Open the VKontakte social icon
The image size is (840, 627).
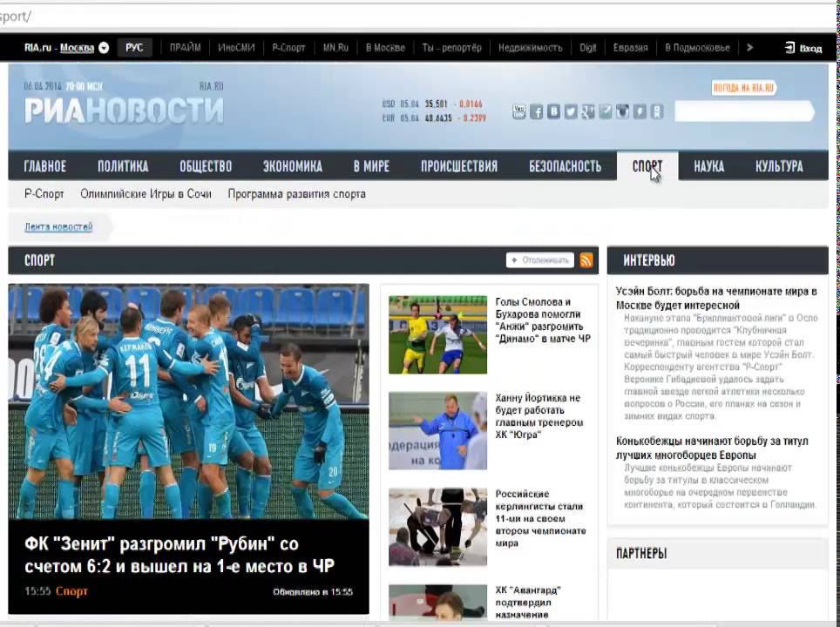point(553,111)
